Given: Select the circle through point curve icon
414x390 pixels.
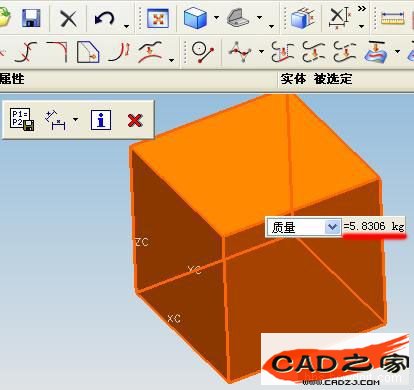Looking at the screenshot, I should 202,52.
